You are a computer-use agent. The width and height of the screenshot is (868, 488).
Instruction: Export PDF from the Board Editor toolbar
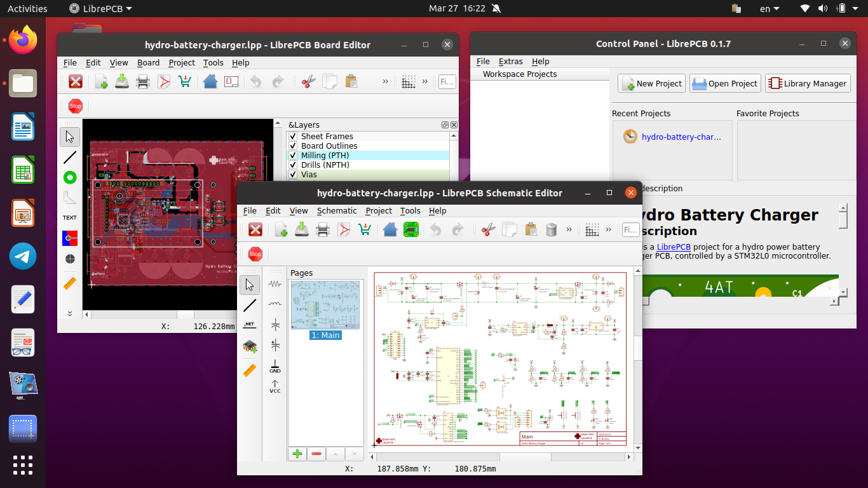pyautogui.click(x=164, y=81)
